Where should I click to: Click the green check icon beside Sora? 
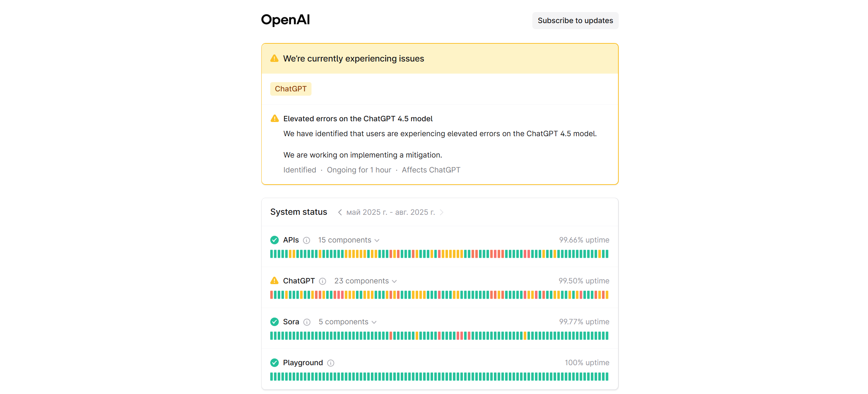pyautogui.click(x=275, y=322)
